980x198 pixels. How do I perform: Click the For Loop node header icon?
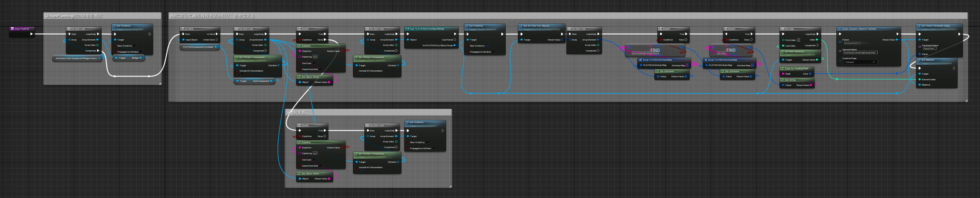click(783, 29)
